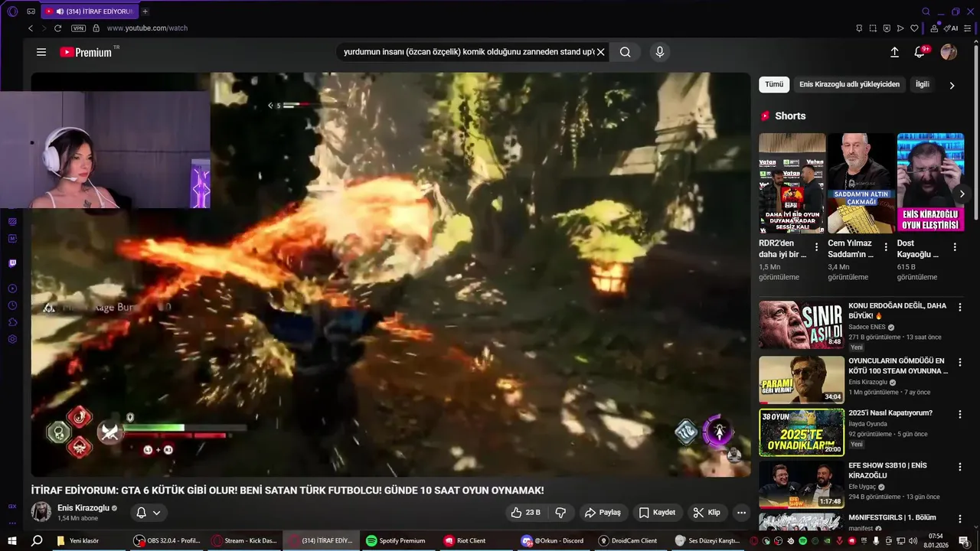The height and width of the screenshot is (551, 980).
Task: Click the Paylaş share button
Action: 603,513
